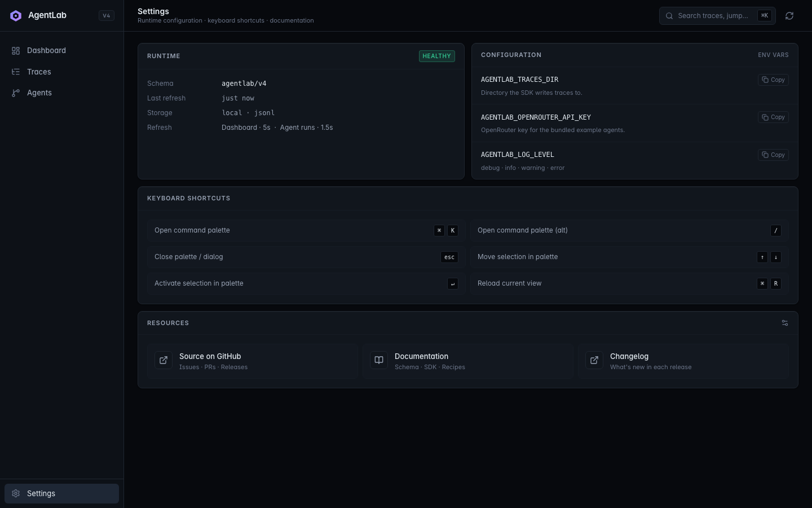
Task: Open the Documentation resource card
Action: pos(468,361)
